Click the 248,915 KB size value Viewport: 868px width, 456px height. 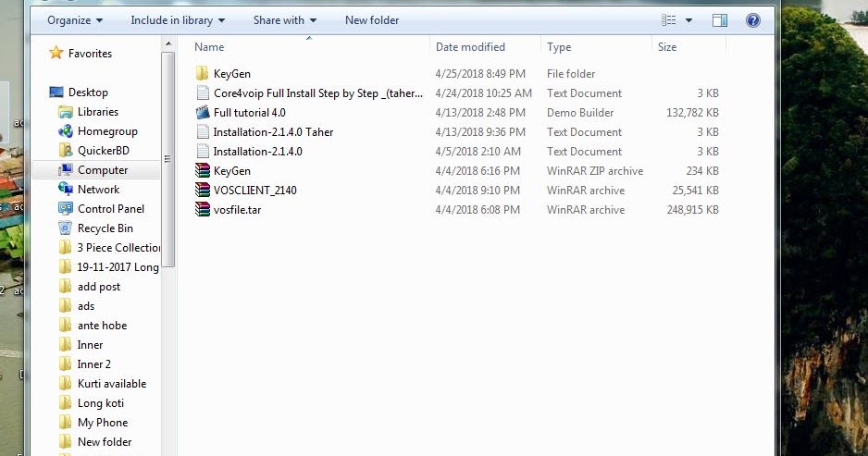point(692,210)
